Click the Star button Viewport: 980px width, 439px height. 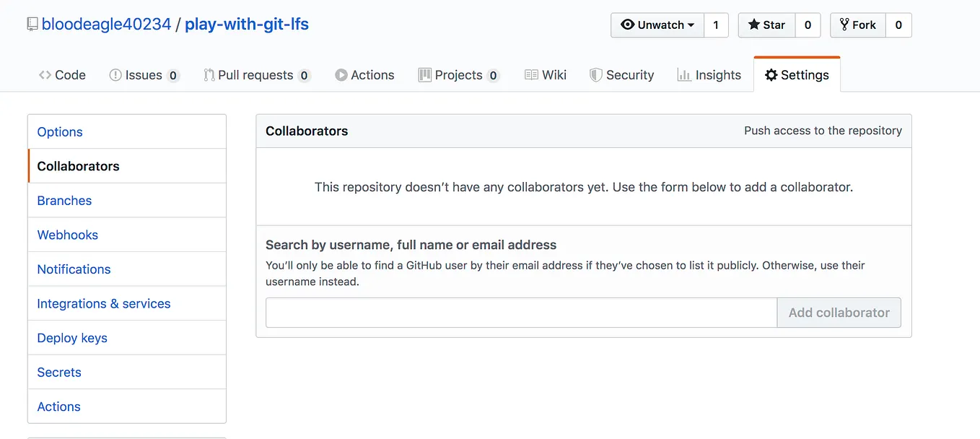coord(766,25)
